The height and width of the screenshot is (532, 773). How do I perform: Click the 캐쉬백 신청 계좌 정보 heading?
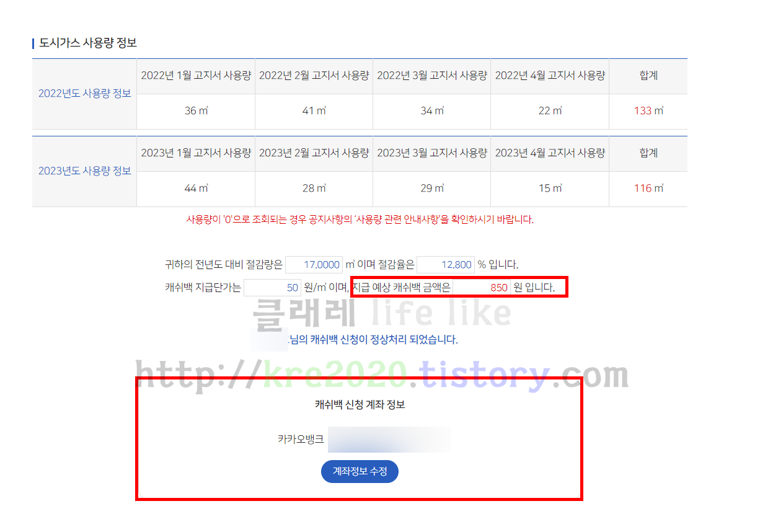[x=360, y=405]
